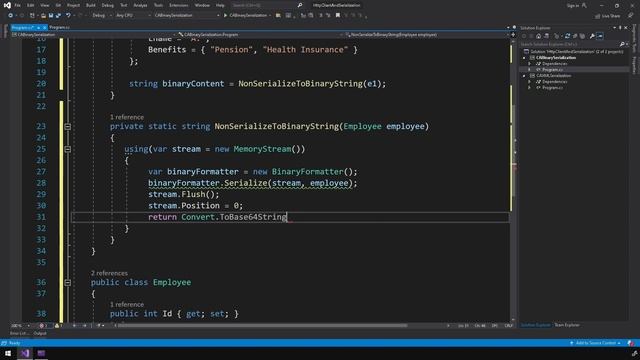Click the Navigate Backward toolbar icon
This screenshot has width=640, height=360.
pos(10,16)
